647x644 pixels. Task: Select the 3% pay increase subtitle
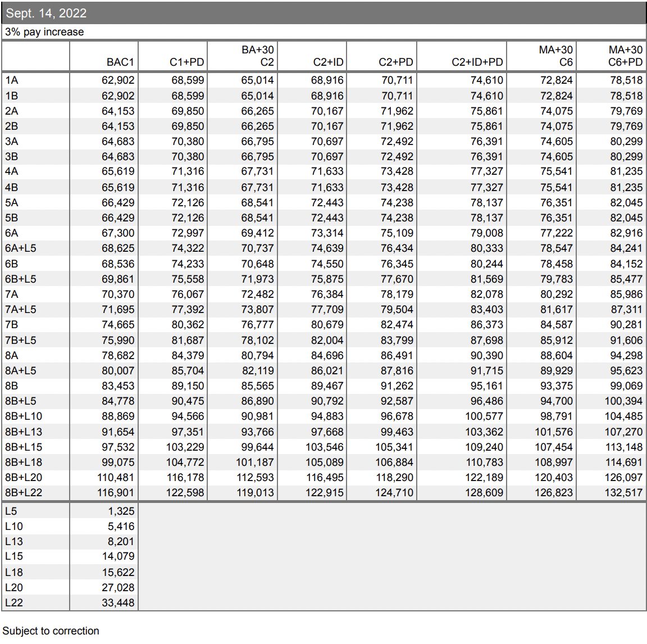tap(44, 32)
